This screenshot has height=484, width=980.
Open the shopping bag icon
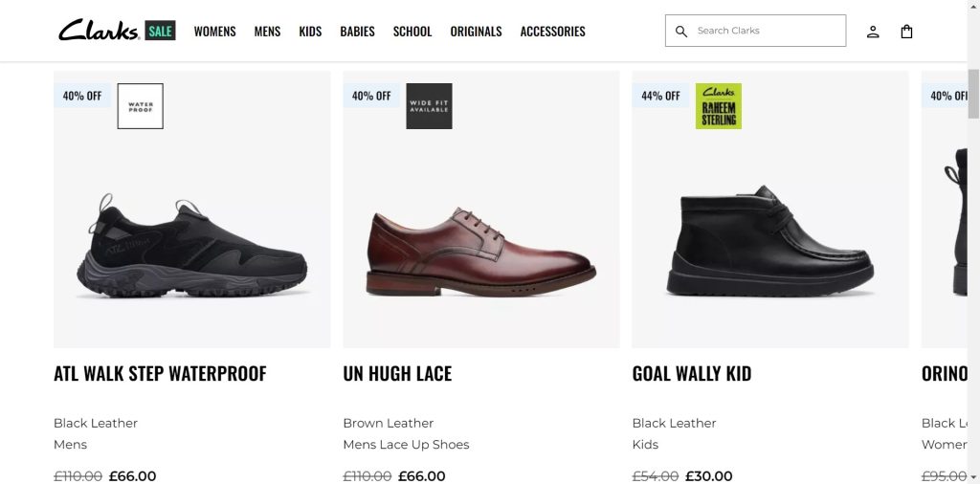pos(906,32)
